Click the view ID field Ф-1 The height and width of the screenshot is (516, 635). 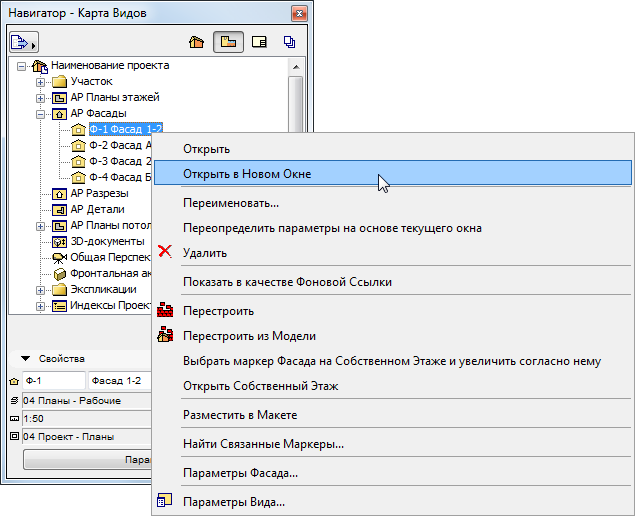pos(54,381)
